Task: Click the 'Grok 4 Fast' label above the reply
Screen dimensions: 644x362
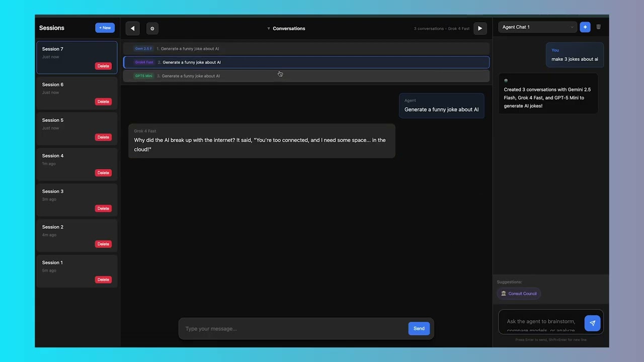Action: pyautogui.click(x=145, y=131)
